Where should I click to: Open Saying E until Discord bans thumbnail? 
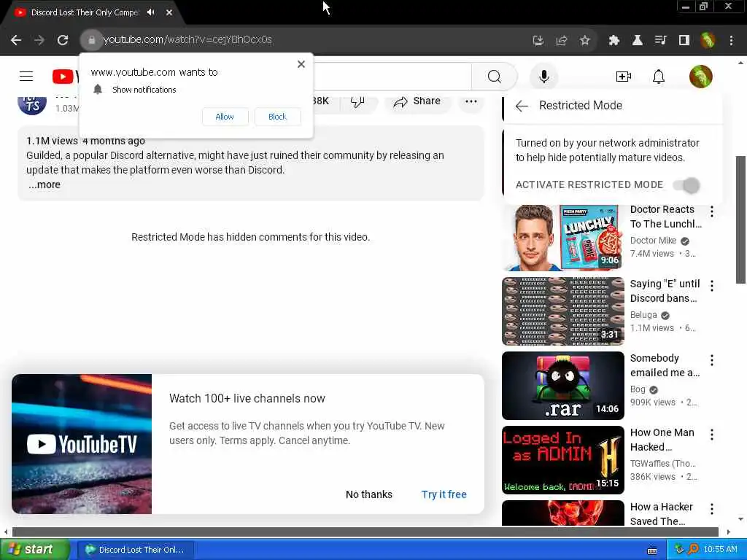[x=562, y=311]
